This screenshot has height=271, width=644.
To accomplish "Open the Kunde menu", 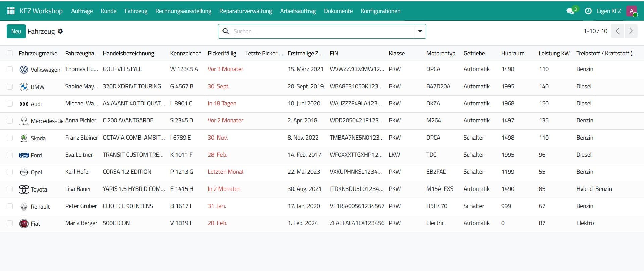I will [x=109, y=11].
